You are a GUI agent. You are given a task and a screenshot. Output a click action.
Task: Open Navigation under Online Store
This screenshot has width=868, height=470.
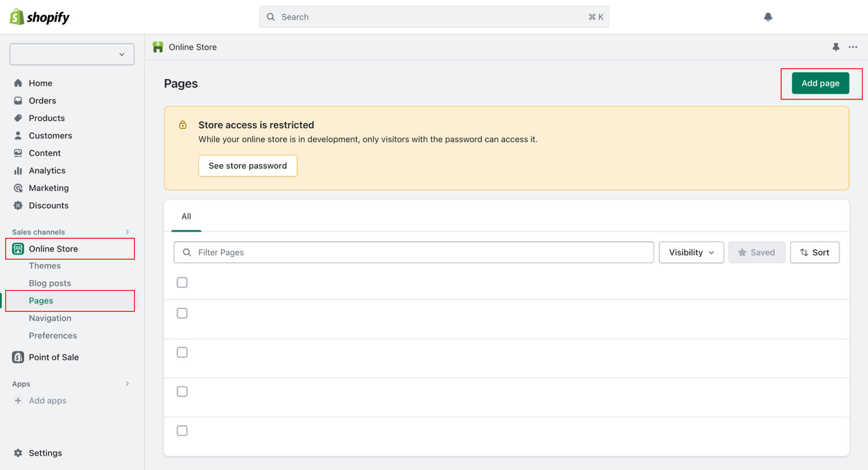pos(50,318)
